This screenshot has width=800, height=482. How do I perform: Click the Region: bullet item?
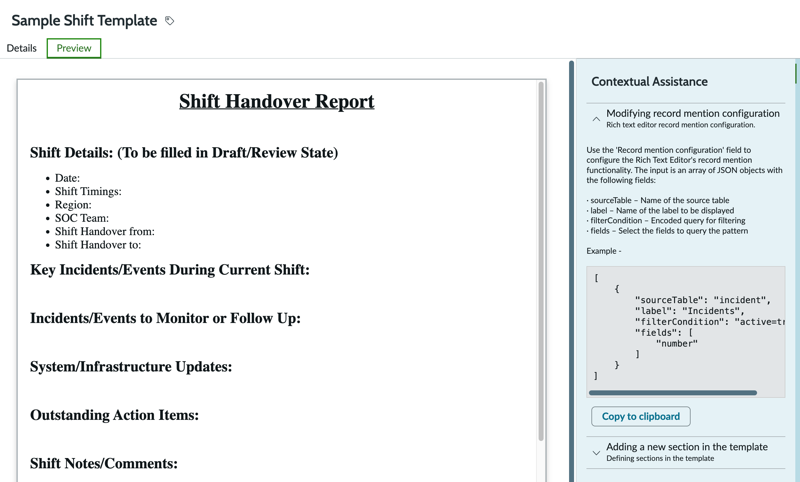[73, 205]
